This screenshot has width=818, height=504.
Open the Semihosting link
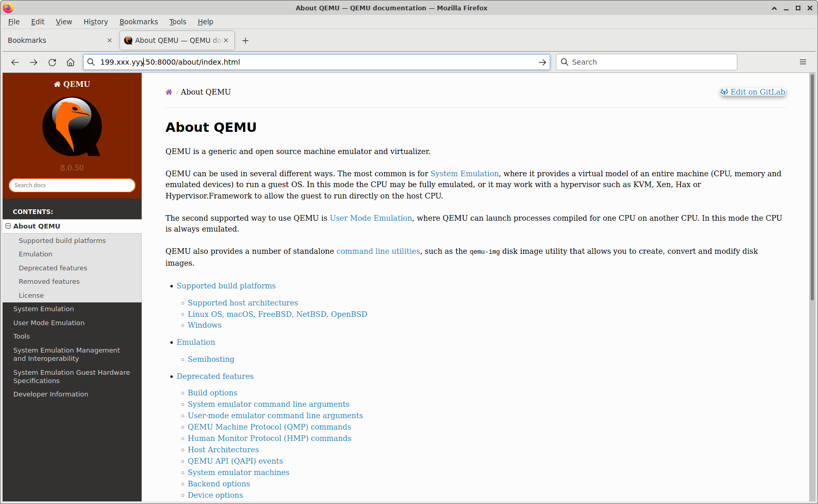coord(211,359)
